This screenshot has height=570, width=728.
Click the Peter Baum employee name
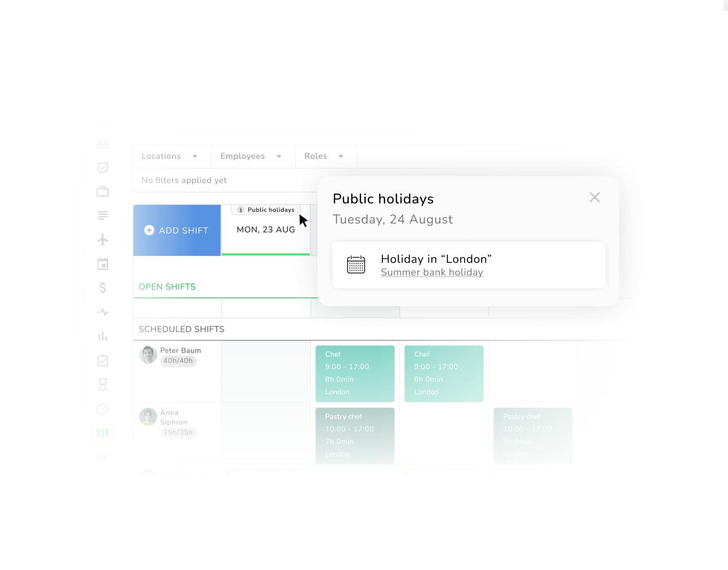coord(180,350)
